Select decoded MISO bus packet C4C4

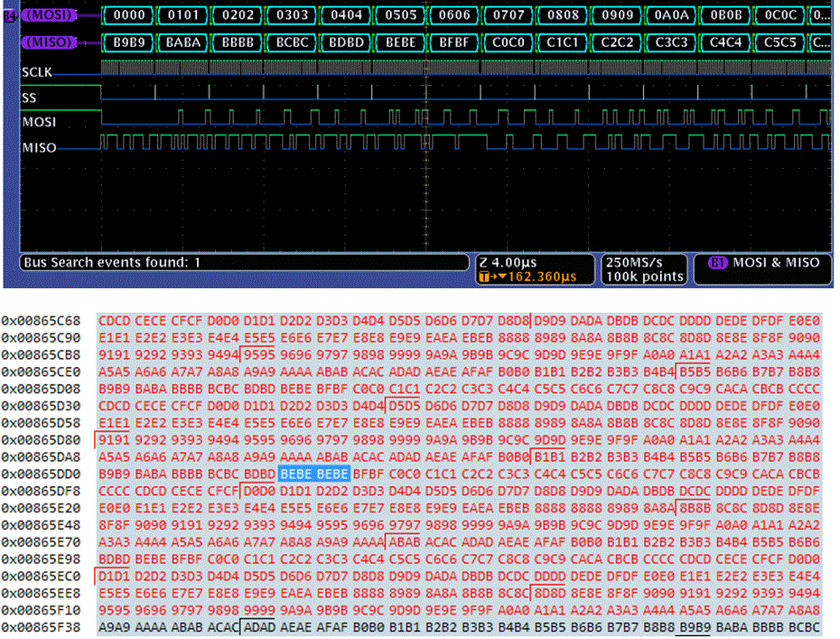tap(726, 42)
